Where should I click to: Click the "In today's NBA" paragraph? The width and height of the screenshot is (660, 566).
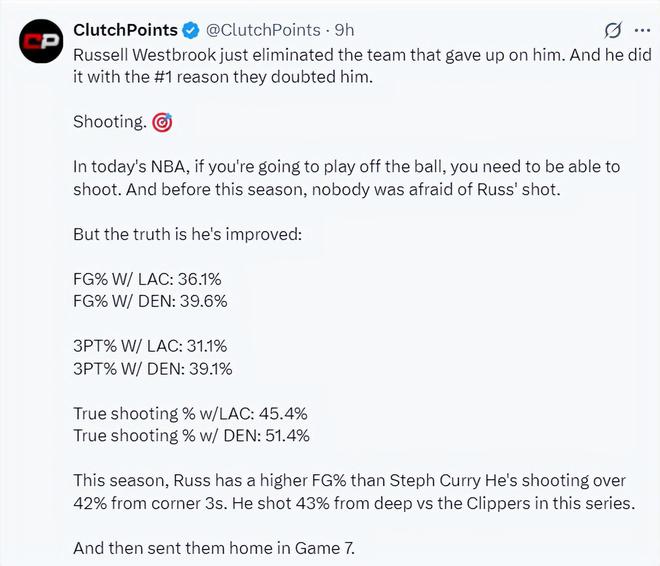pos(340,179)
